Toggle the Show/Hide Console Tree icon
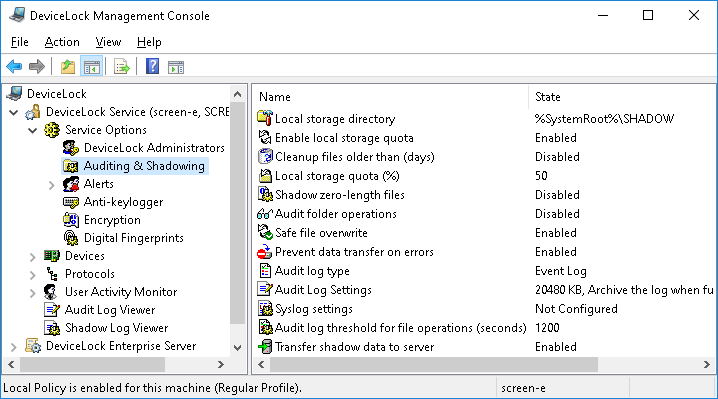The width and height of the screenshot is (718, 399). pos(91,67)
